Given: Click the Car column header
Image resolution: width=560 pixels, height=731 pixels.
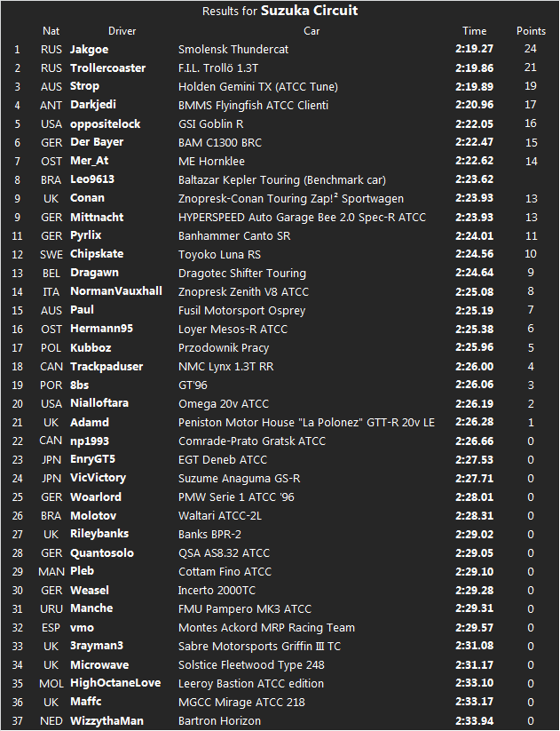Looking at the screenshot, I should tap(312, 31).
